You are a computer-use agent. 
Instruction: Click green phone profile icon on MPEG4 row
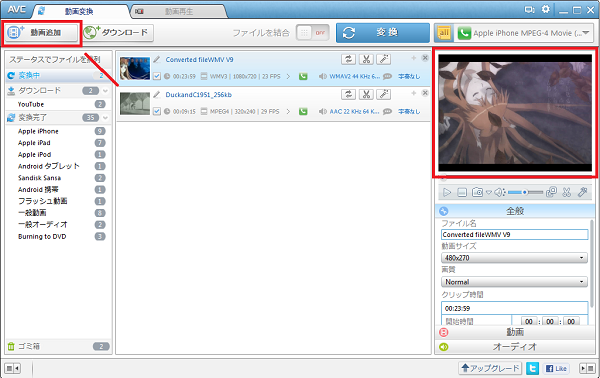tap(303, 111)
